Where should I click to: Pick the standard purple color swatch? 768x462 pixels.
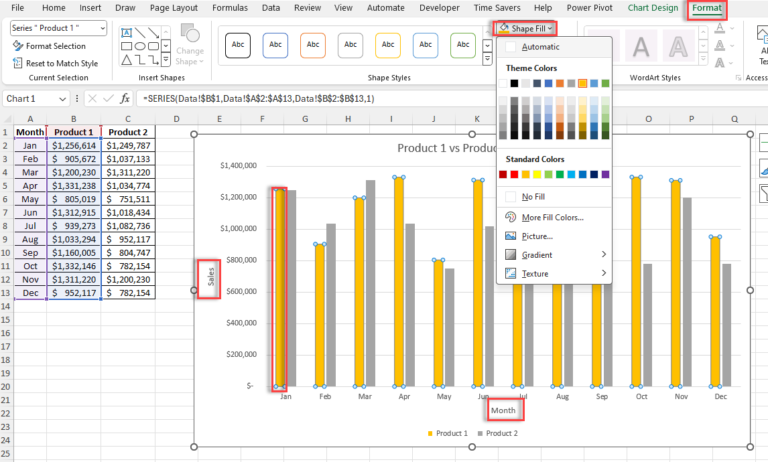605,174
